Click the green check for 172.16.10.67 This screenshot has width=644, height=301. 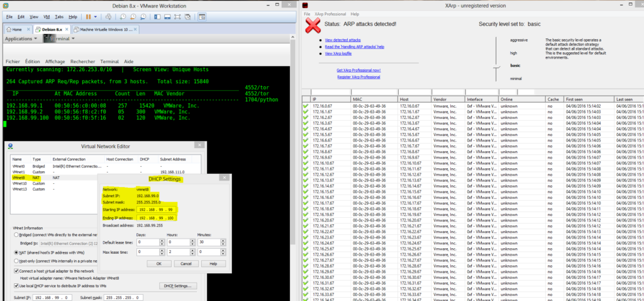305,163
